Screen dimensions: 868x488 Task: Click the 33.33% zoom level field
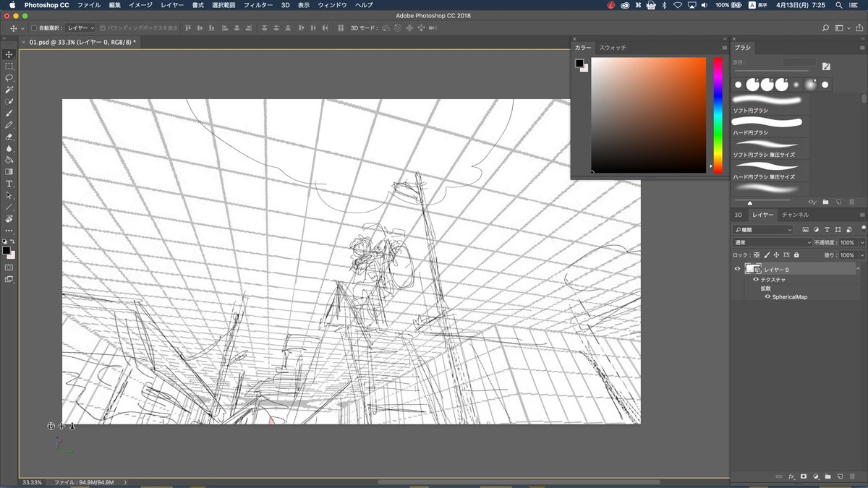tap(32, 481)
